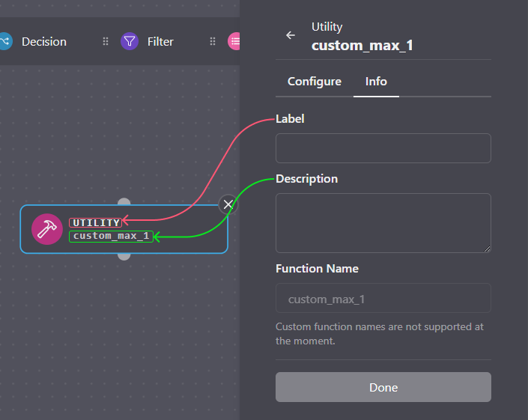Select the purple Filter funnel icon
The height and width of the screenshot is (420, 528).
pos(130,41)
